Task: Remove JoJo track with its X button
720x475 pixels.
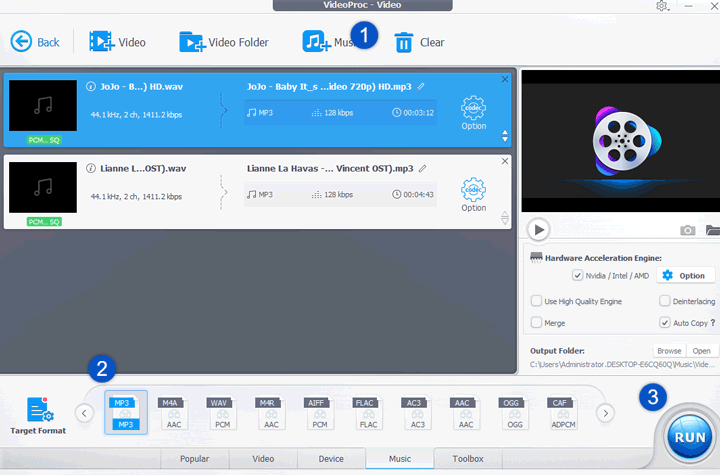Action: [x=505, y=79]
